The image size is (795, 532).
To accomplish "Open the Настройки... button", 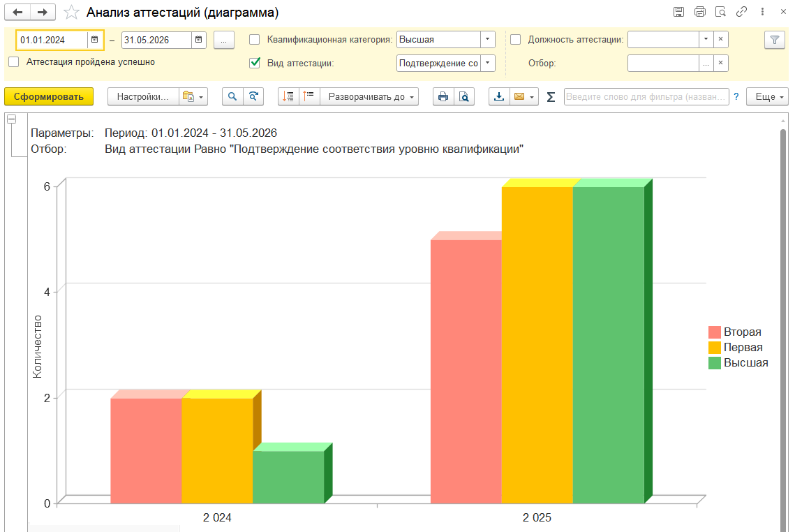I will click(142, 97).
